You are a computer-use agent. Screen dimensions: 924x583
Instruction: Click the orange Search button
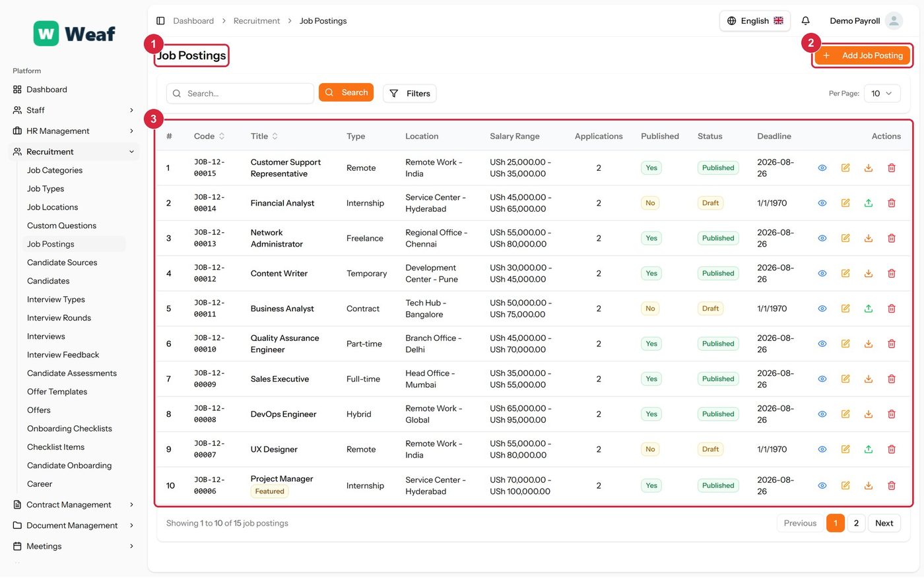pyautogui.click(x=346, y=92)
